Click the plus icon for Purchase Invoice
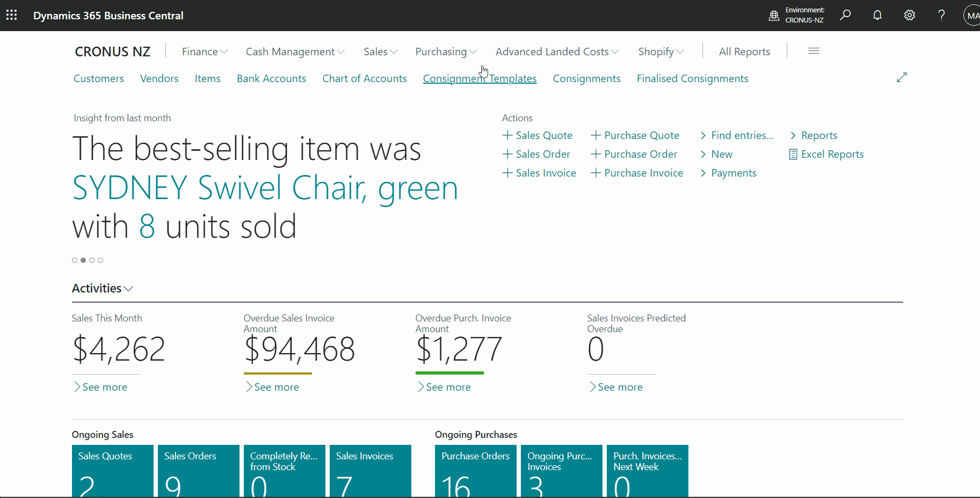Image resolution: width=980 pixels, height=498 pixels. [596, 173]
